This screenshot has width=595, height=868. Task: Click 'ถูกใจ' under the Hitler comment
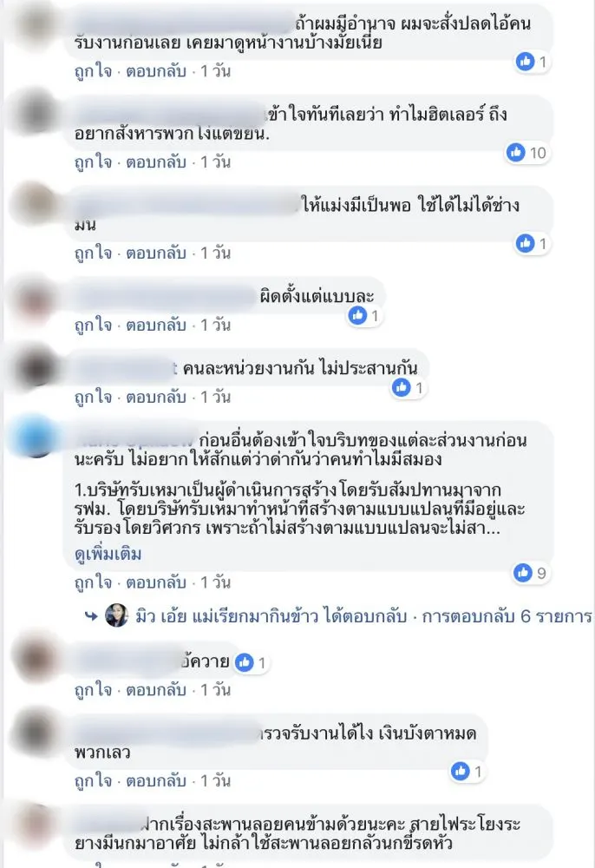(93, 162)
